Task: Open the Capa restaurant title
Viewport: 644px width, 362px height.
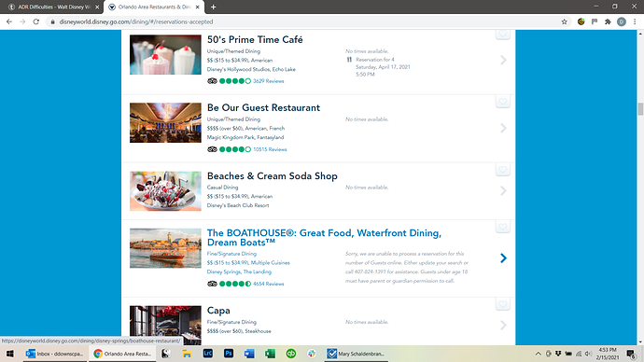Action: click(218, 311)
